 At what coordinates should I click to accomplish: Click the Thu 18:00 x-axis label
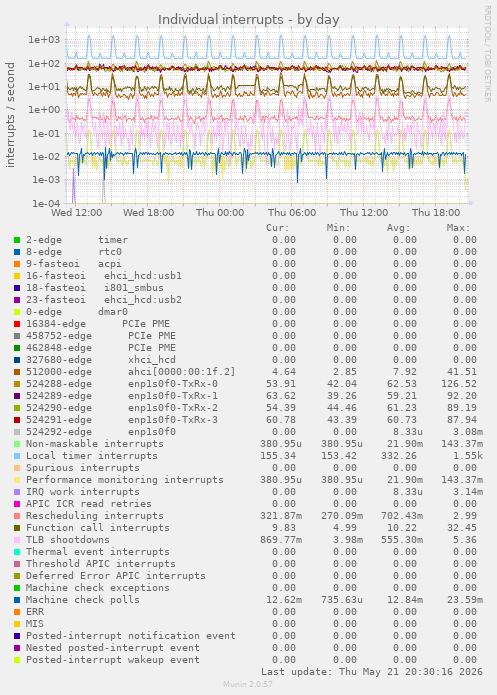(436, 213)
